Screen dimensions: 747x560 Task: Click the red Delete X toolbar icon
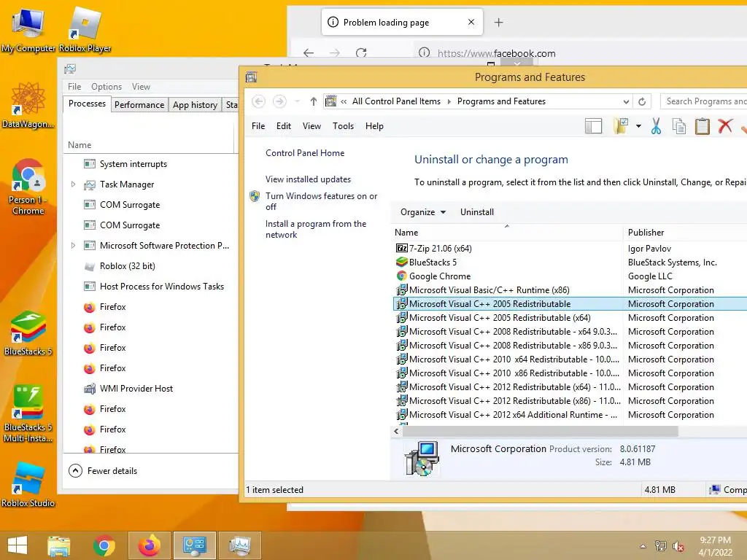click(x=725, y=126)
